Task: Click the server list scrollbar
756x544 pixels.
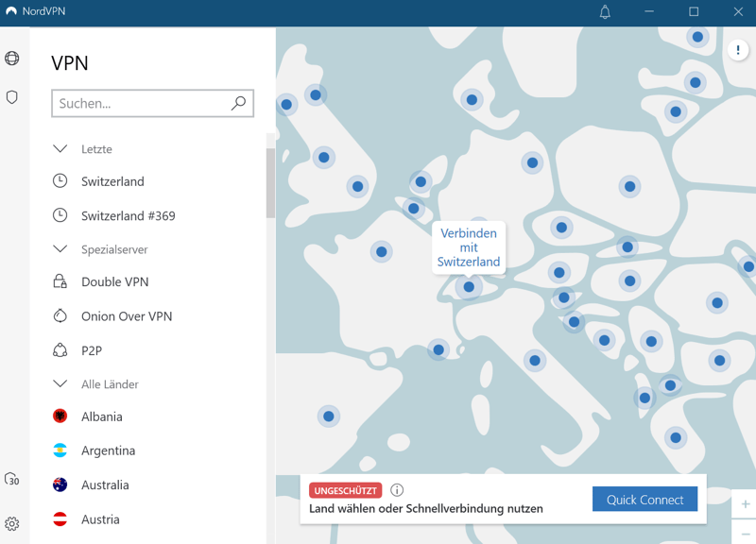Action: 270,184
